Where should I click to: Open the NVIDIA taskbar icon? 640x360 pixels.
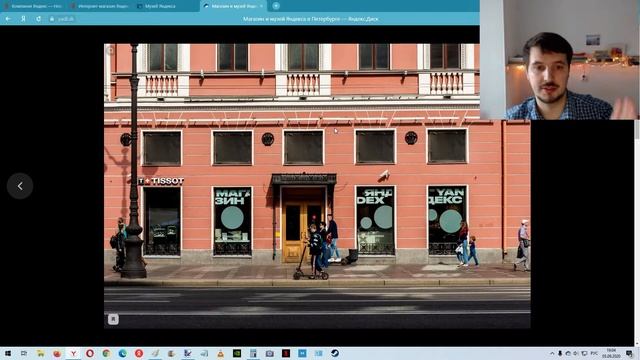(x=237, y=353)
